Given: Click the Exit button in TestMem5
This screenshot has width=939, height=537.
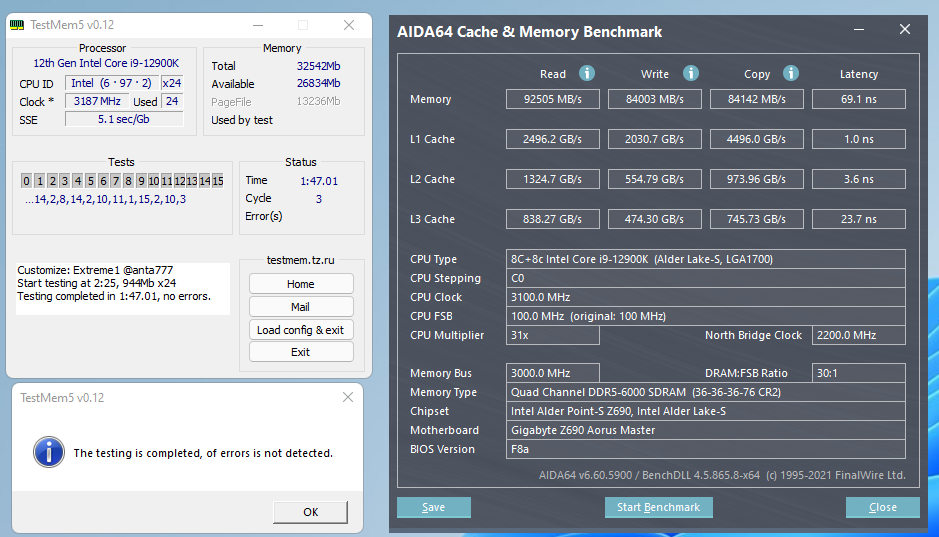Looking at the screenshot, I should pyautogui.click(x=301, y=352).
